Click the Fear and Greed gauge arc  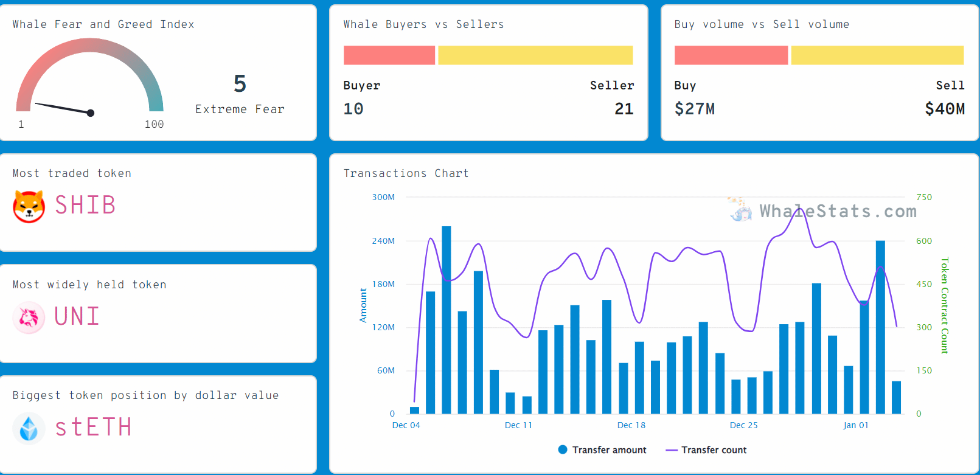pos(89,46)
